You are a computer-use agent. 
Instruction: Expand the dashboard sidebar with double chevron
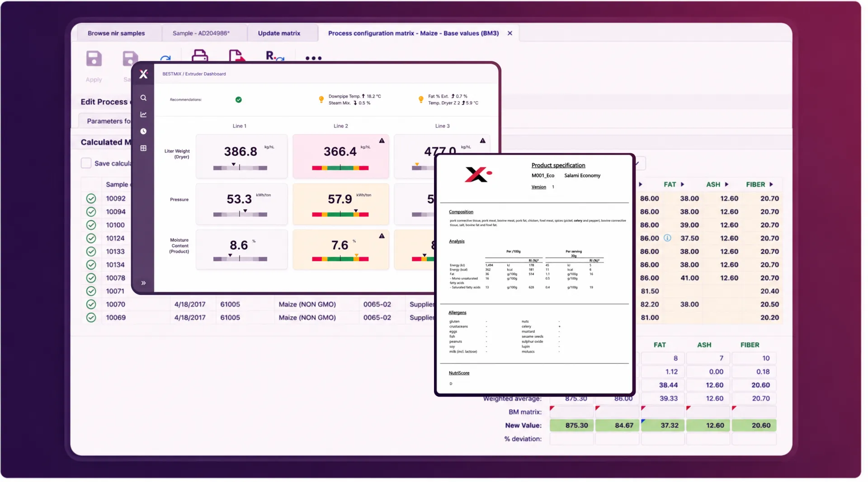[x=143, y=283]
